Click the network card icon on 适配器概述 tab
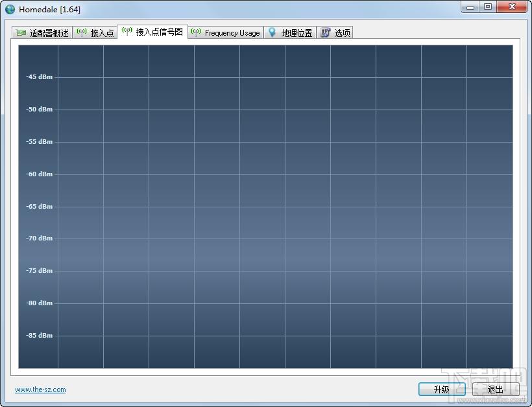Image resolution: width=532 pixels, height=407 pixels. pos(21,33)
